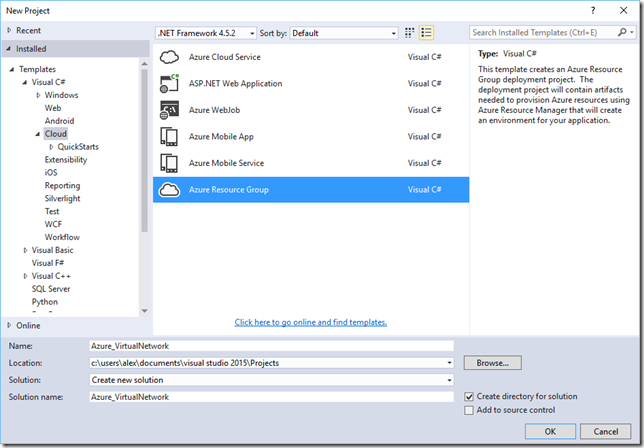Select Azure Mobile App template name
The height and width of the screenshot is (448, 644).
tap(221, 136)
